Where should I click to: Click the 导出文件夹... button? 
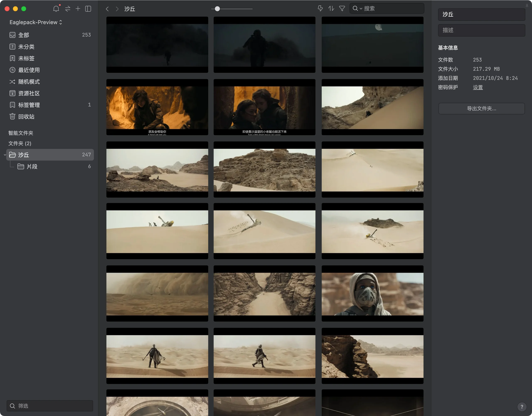(481, 109)
